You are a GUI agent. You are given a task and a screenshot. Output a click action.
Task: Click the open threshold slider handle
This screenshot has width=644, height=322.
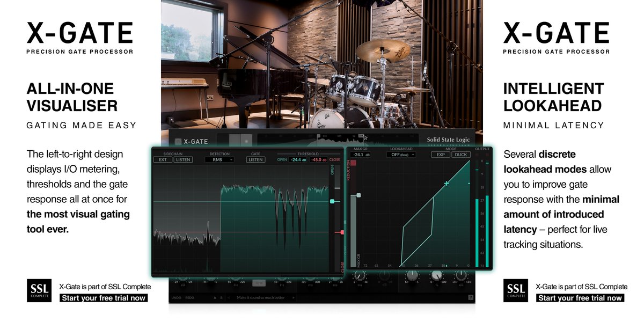pos(333,201)
